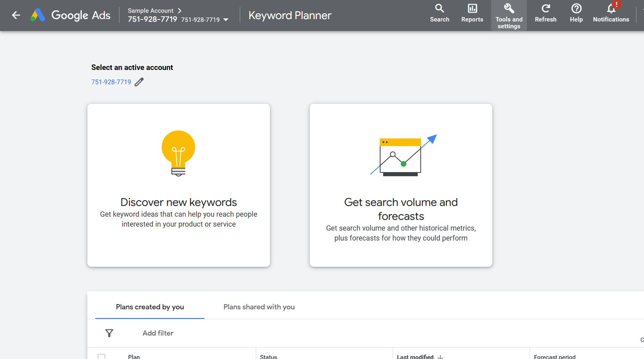
Task: Sort by the Plan column header
Action: tap(134, 357)
